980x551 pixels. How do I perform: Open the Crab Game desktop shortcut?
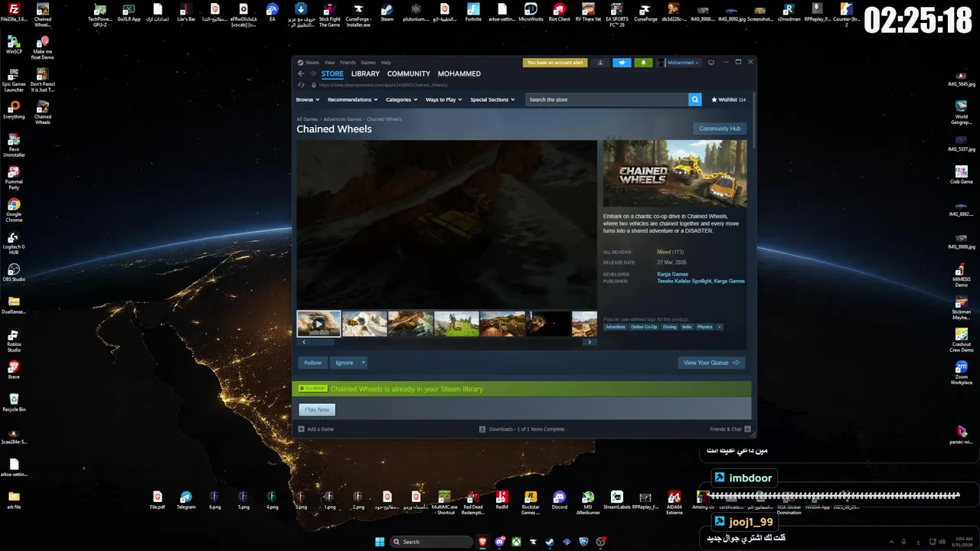click(962, 174)
